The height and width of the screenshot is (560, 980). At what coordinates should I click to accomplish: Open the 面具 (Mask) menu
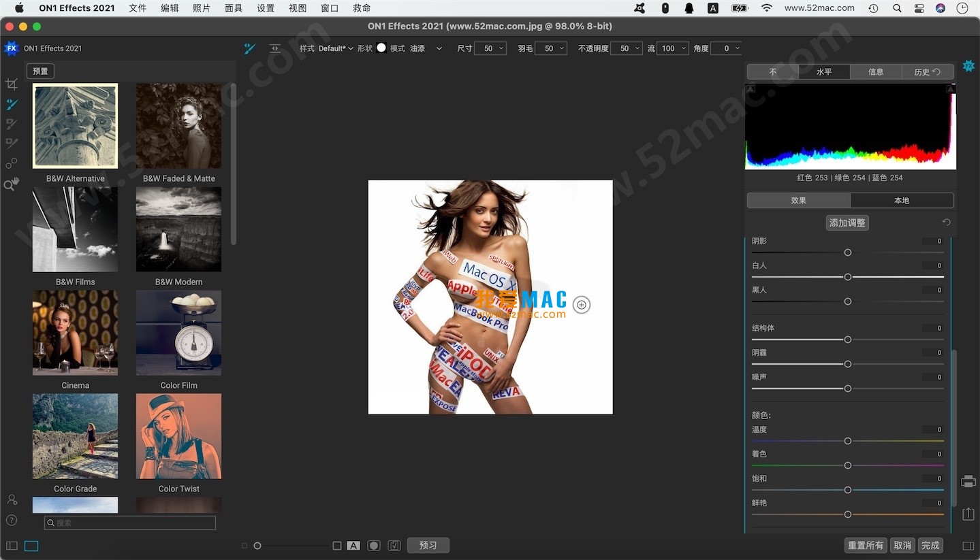[234, 8]
